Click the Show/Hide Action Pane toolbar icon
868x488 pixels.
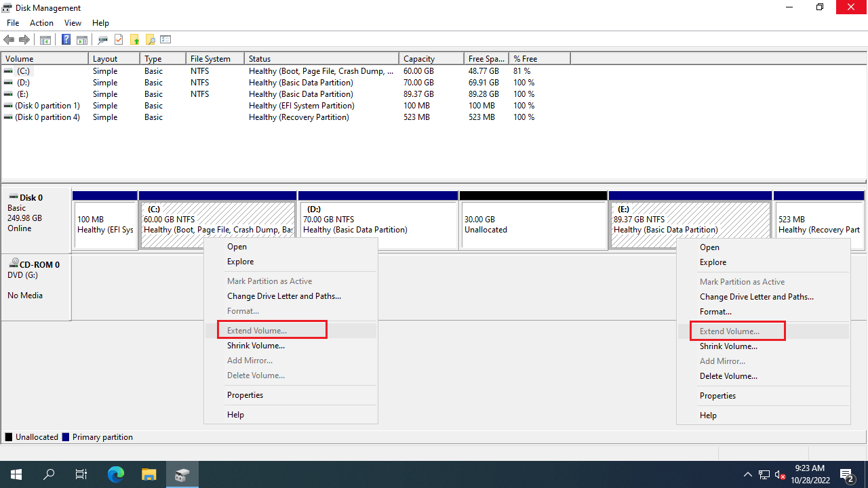click(81, 40)
